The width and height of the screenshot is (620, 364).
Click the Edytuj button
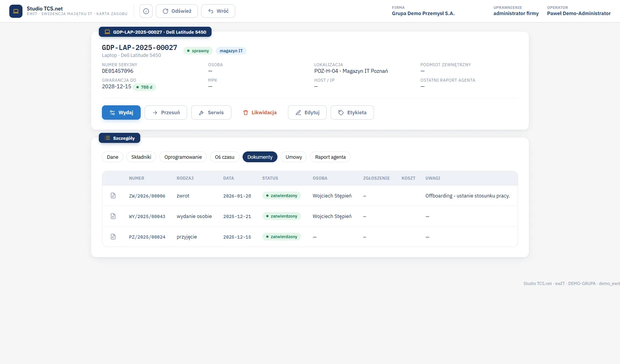(x=307, y=113)
